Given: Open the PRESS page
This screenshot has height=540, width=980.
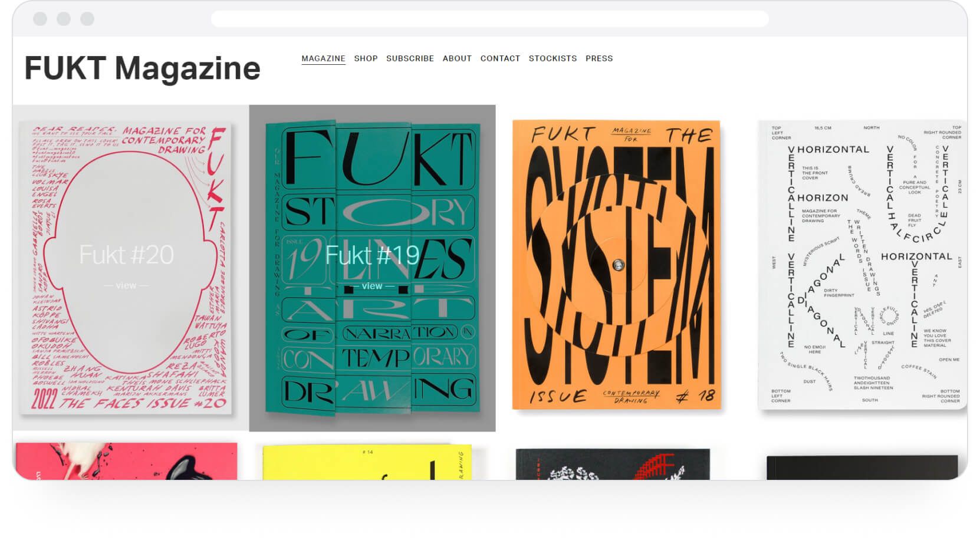Looking at the screenshot, I should tap(599, 58).
